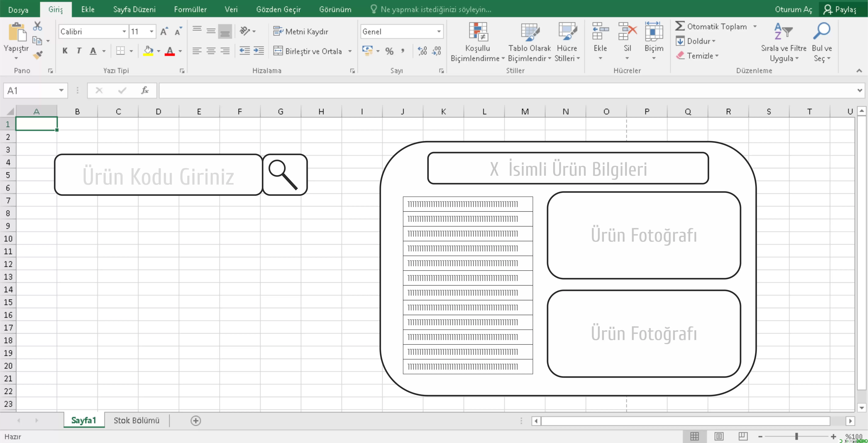Toggle bold K formatting
Screen dimensions: 868x443
point(65,51)
